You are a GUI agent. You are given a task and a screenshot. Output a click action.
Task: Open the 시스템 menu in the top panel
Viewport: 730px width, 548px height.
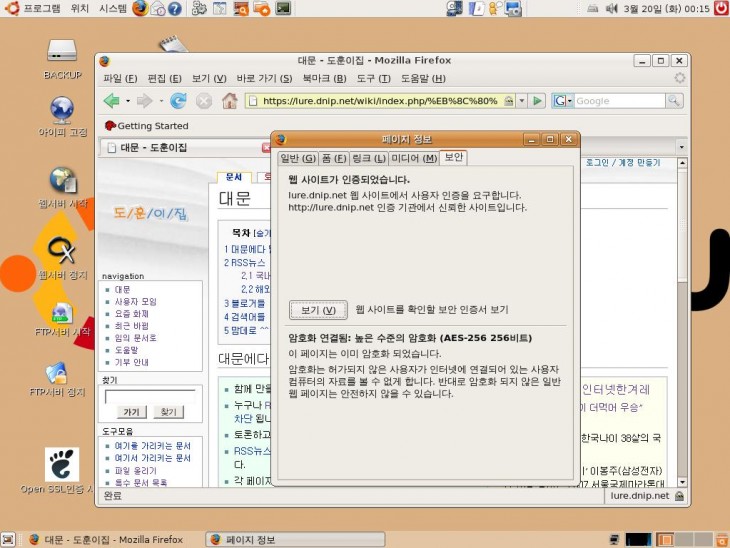pos(113,8)
